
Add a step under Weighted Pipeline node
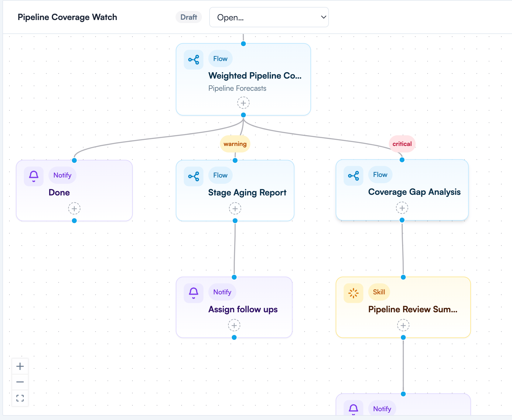(243, 103)
